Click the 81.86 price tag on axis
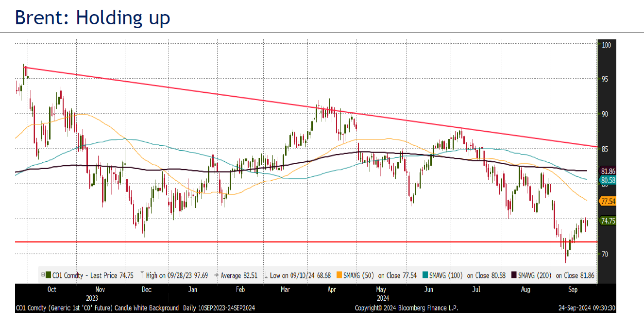Viewport: 644px width, 327px height. tap(608, 172)
